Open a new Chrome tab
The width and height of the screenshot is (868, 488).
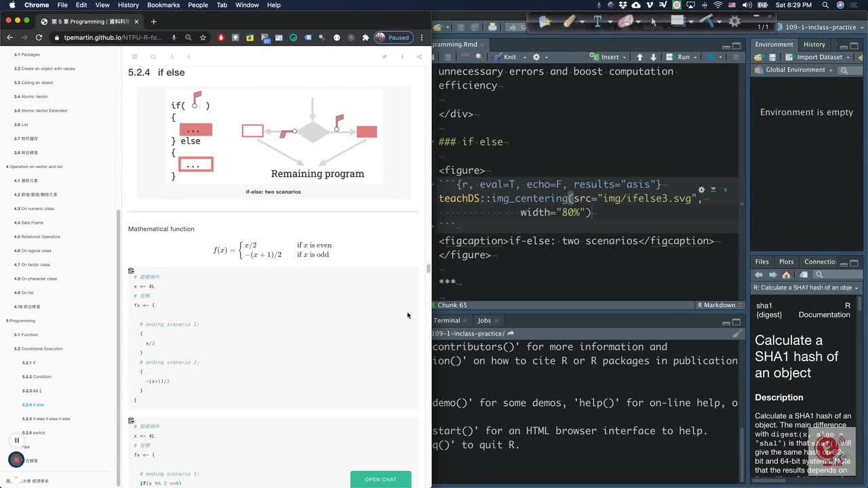(153, 21)
